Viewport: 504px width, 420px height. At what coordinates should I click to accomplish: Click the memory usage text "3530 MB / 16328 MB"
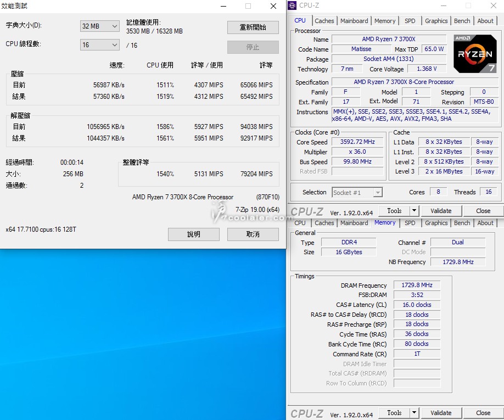tap(154, 31)
